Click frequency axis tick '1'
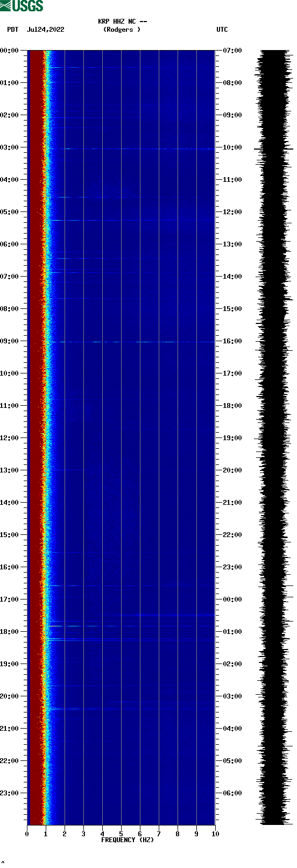The image size is (297, 868). 46,834
